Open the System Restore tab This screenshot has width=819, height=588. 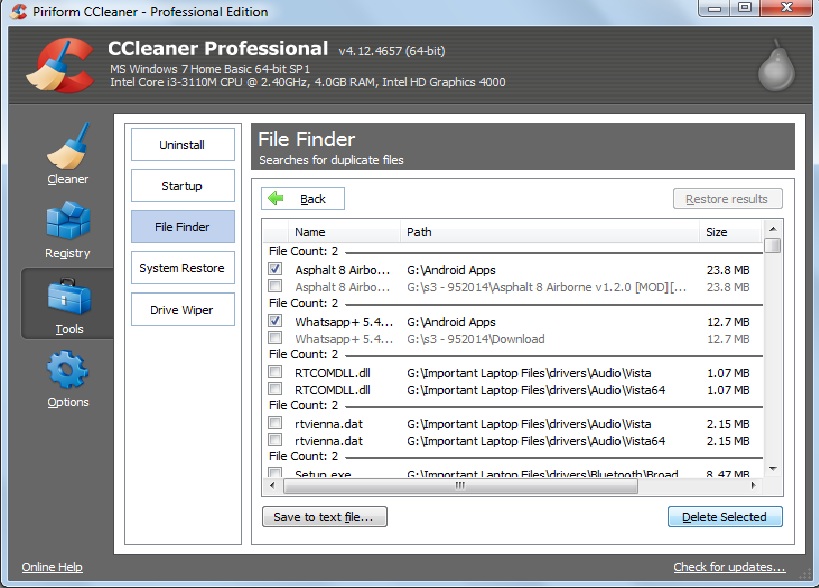point(183,268)
